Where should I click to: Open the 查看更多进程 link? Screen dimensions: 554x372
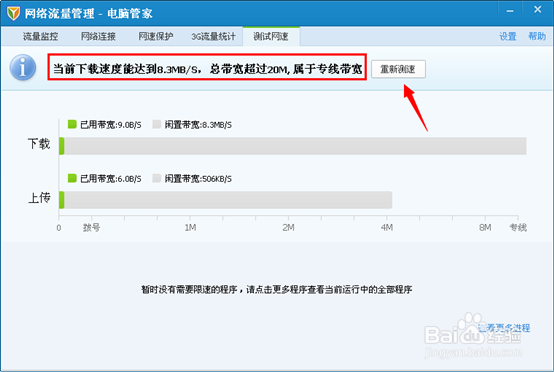pos(504,328)
